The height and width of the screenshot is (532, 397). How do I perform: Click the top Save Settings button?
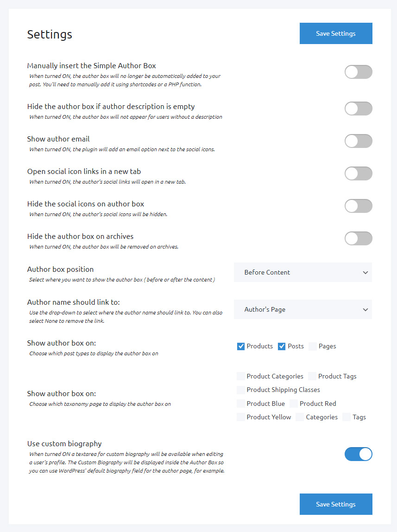tap(336, 33)
